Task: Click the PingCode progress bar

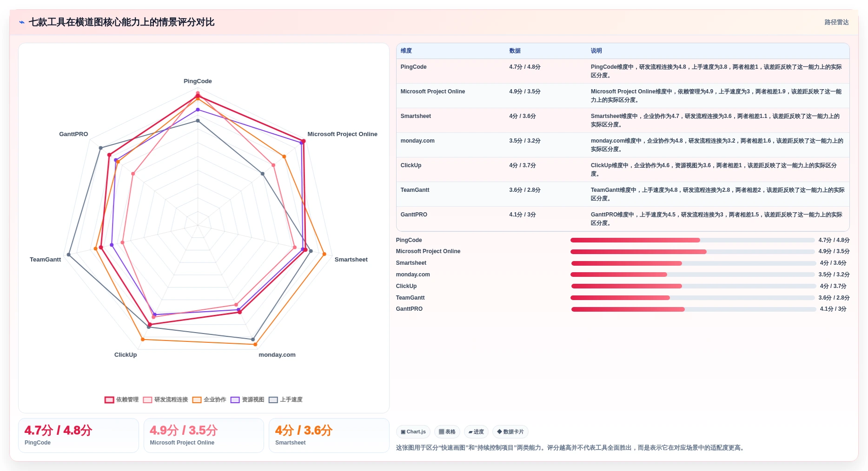Action: [693, 240]
